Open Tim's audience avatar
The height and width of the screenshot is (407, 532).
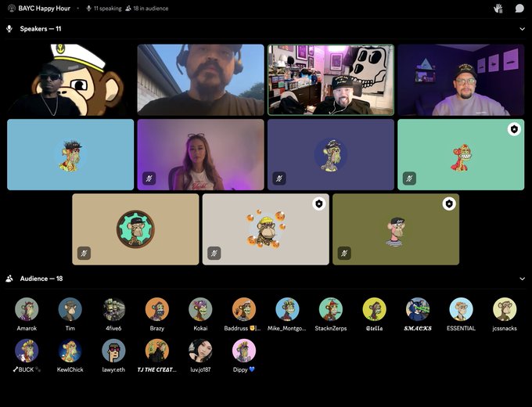pyautogui.click(x=70, y=309)
